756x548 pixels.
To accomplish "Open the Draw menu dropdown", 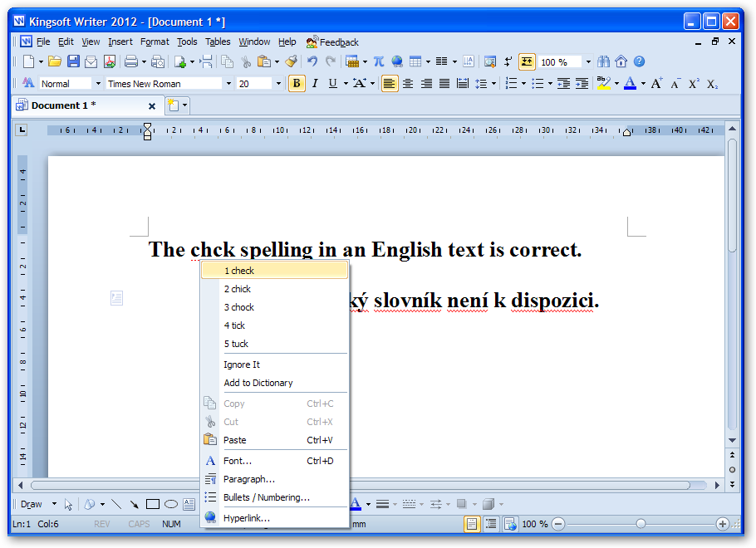I will [x=54, y=504].
